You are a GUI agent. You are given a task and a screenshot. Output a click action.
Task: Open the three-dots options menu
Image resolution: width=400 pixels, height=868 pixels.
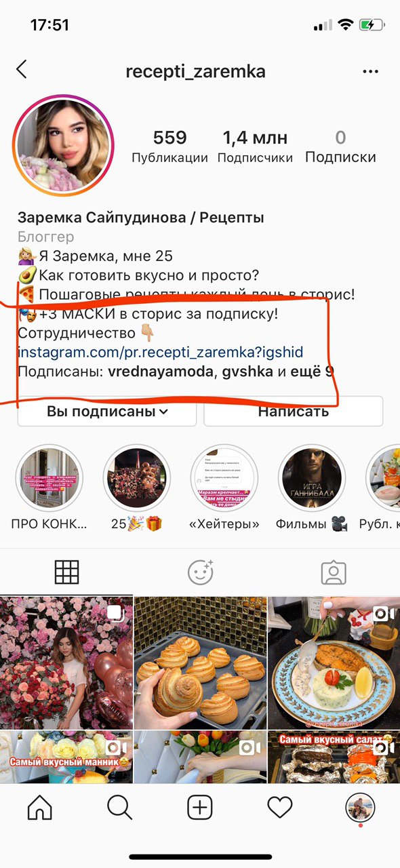point(370,71)
